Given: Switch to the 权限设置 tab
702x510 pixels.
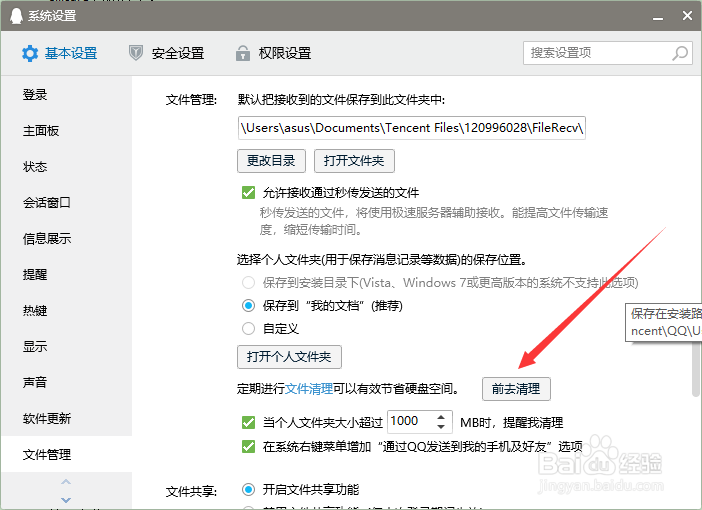Looking at the screenshot, I should 274,53.
